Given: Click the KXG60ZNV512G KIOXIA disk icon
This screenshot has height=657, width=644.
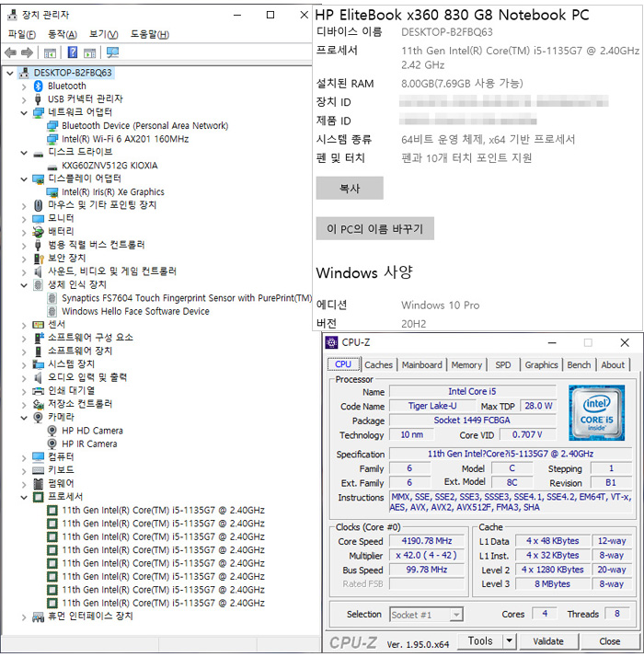Looking at the screenshot, I should point(52,166).
